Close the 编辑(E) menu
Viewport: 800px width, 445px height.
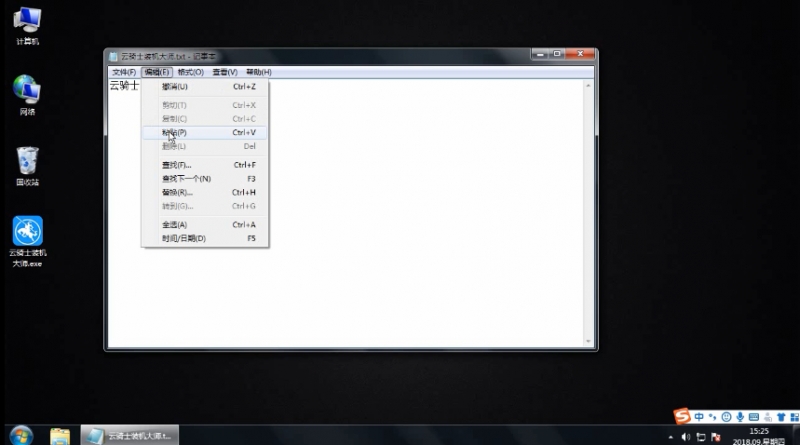coord(157,72)
